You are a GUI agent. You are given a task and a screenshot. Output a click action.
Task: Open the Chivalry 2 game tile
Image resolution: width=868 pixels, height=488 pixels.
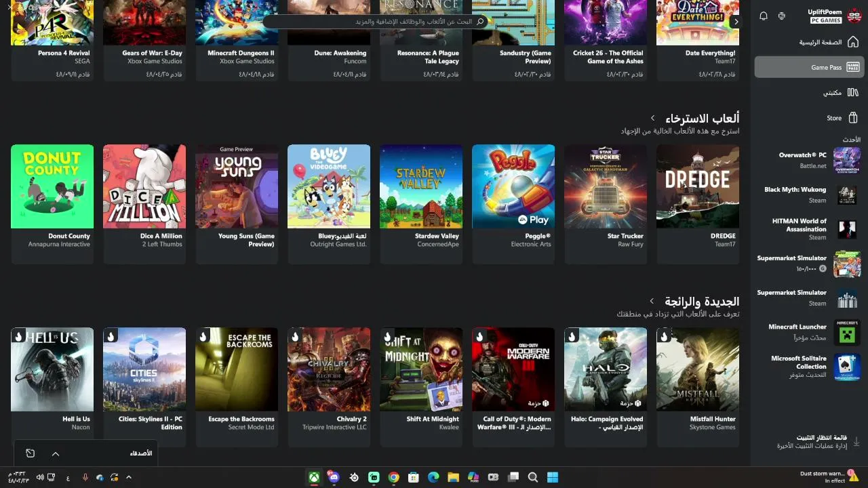click(x=329, y=387)
